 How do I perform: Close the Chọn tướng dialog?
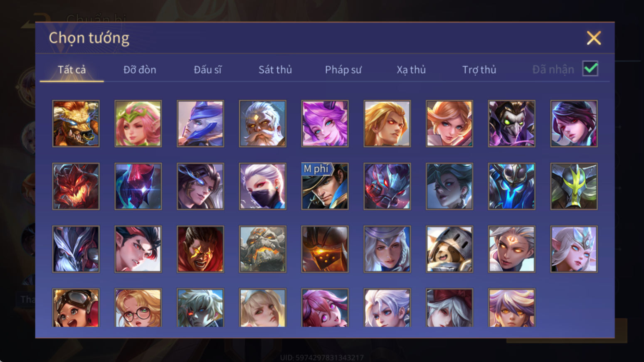594,38
